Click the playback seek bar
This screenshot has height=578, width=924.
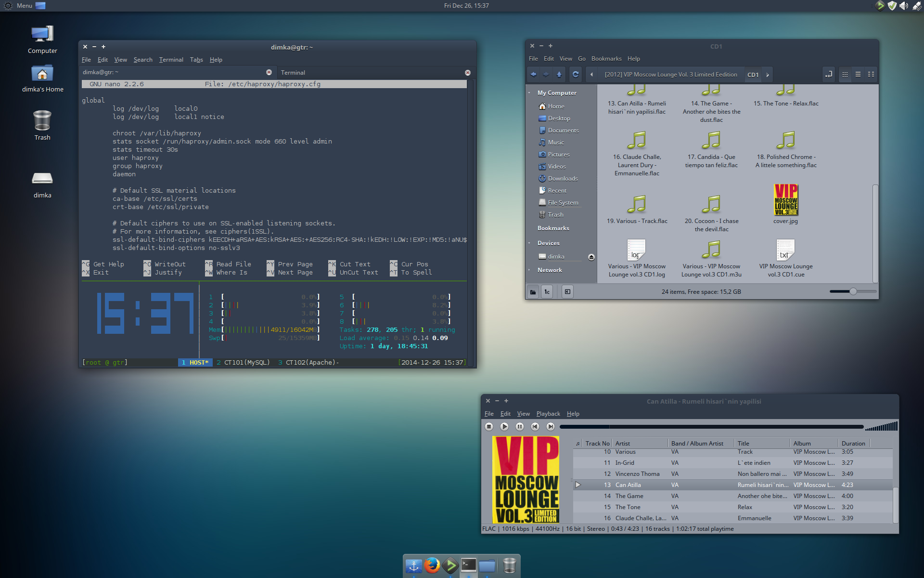coord(711,427)
